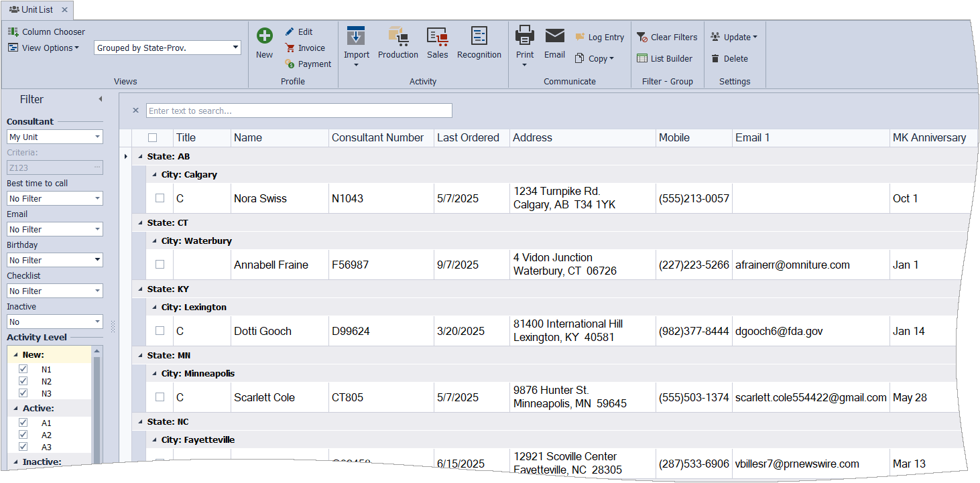Uncheck the N1 activity level checkbox

tap(23, 369)
